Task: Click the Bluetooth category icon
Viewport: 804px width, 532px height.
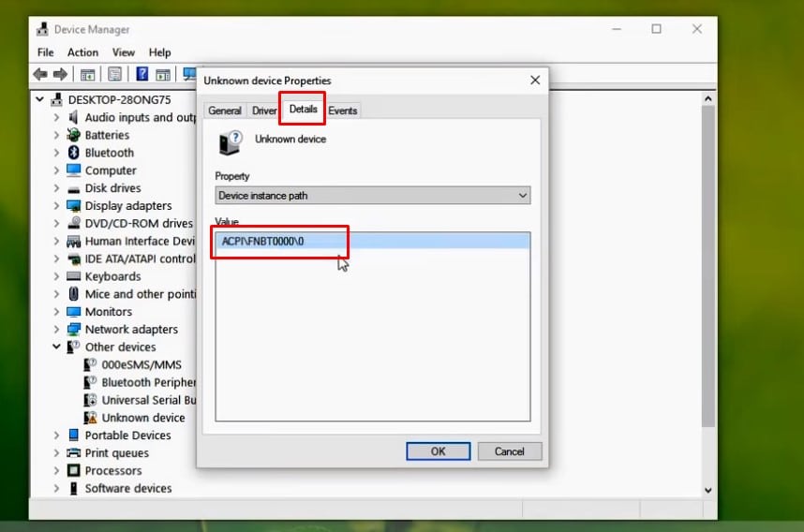Action: [74, 153]
